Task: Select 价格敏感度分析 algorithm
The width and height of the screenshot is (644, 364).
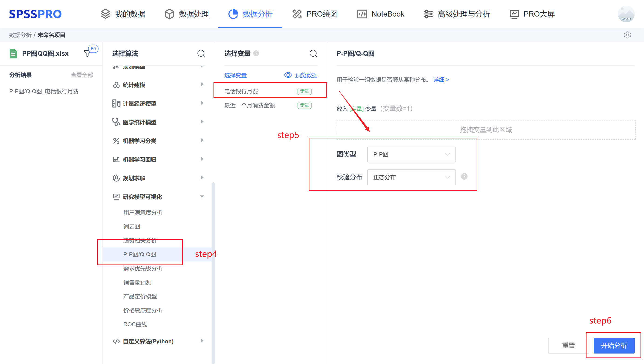Action: [x=143, y=310]
